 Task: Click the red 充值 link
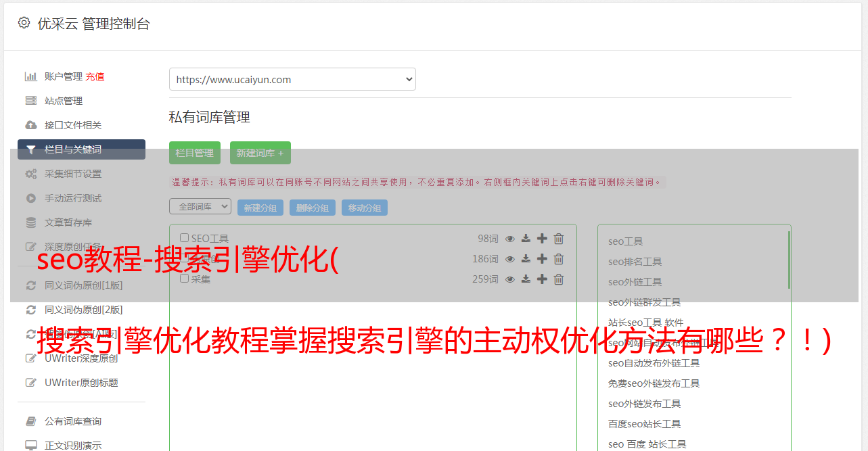click(x=95, y=76)
